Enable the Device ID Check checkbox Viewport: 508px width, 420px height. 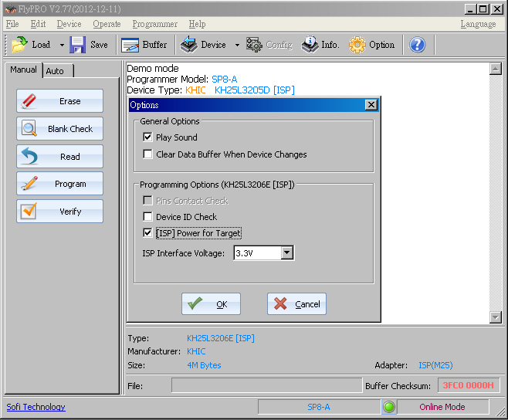[x=147, y=216]
